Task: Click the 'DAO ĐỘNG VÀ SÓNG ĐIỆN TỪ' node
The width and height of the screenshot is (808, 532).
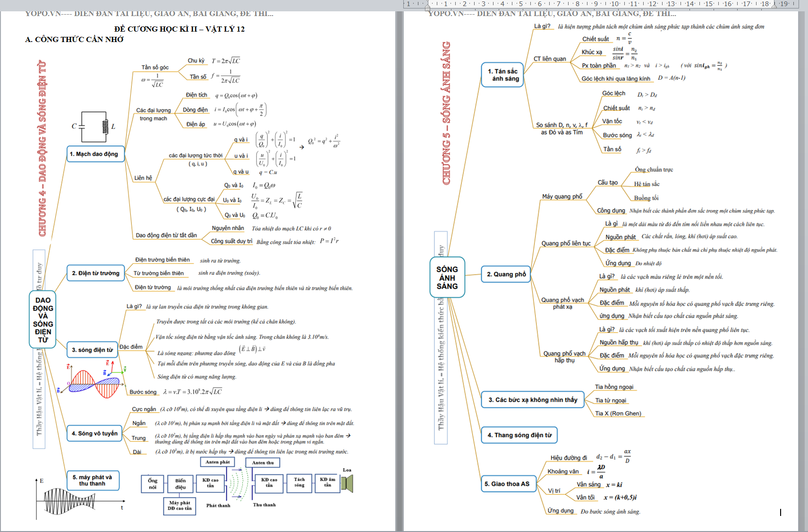Action: tap(43, 320)
